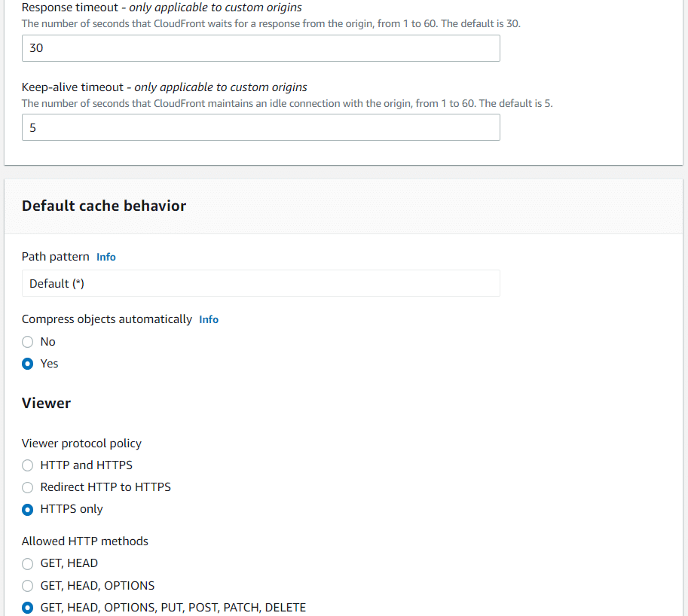Choose Redirect HTTP to HTTPS option
The image size is (688, 616).
point(28,487)
